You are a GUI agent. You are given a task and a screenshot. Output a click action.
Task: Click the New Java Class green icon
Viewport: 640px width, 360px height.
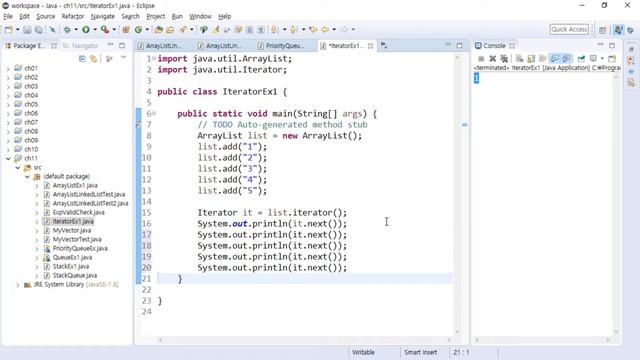coord(138,29)
